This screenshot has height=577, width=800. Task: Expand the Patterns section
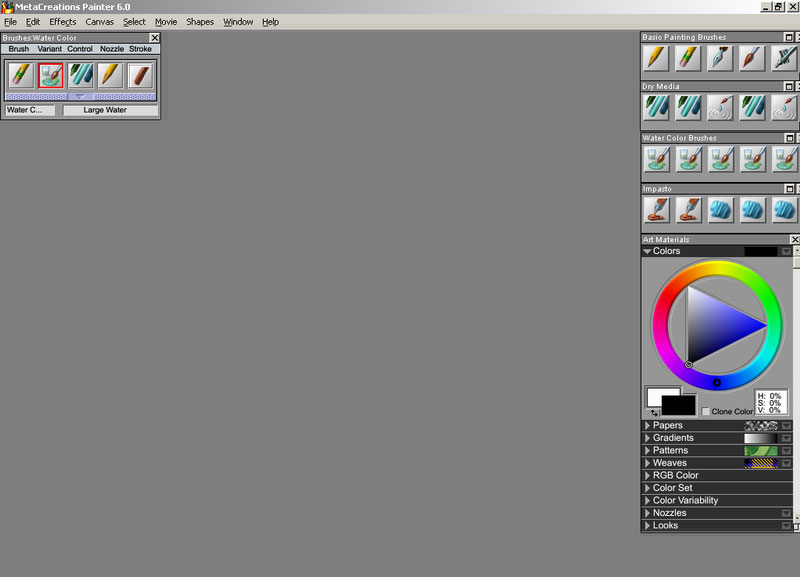[x=647, y=450]
